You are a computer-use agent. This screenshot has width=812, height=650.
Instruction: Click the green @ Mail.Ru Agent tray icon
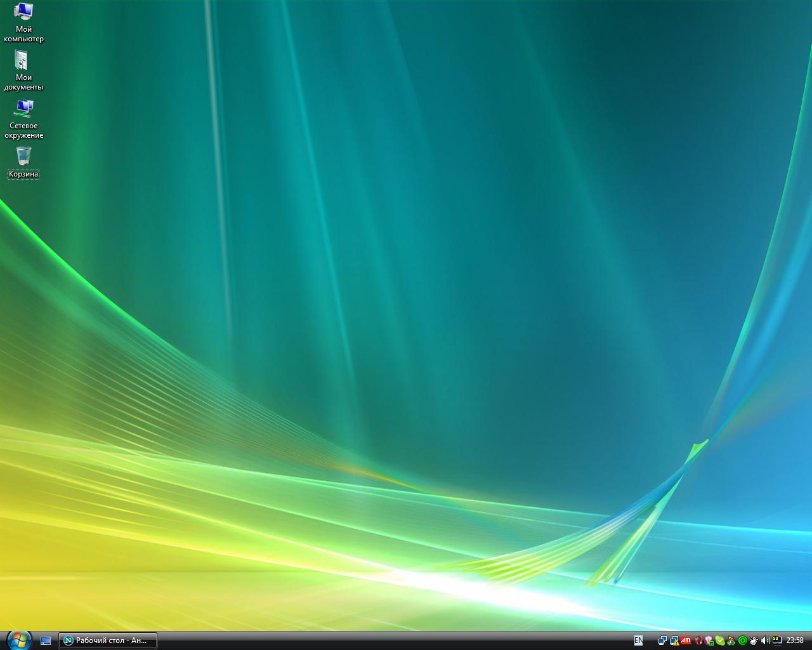(743, 640)
